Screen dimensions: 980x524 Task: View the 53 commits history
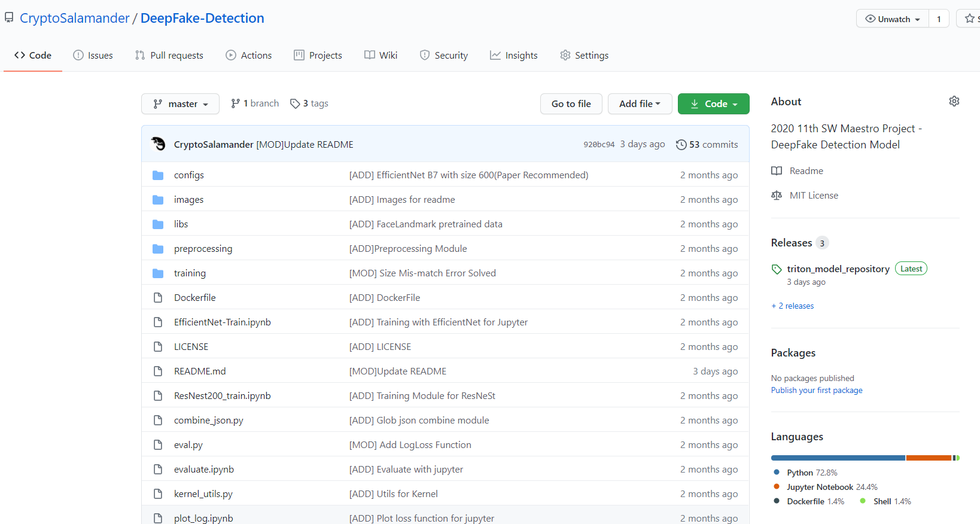(x=707, y=144)
